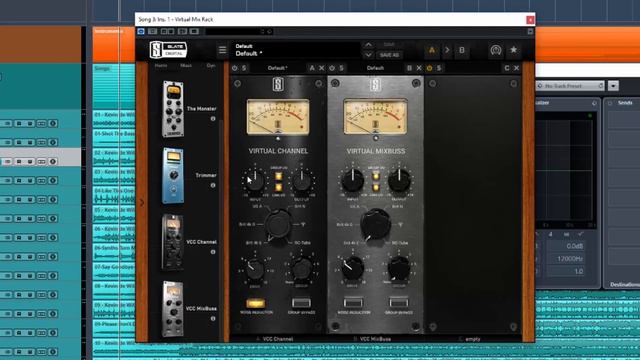
Task: Click the Virtual Channel input knob
Action: pyautogui.click(x=255, y=181)
